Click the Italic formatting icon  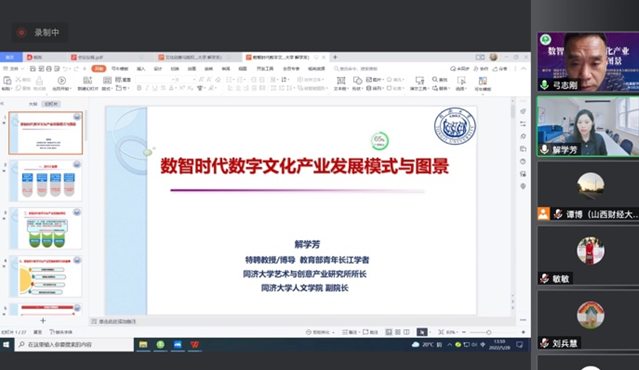pos(147,88)
